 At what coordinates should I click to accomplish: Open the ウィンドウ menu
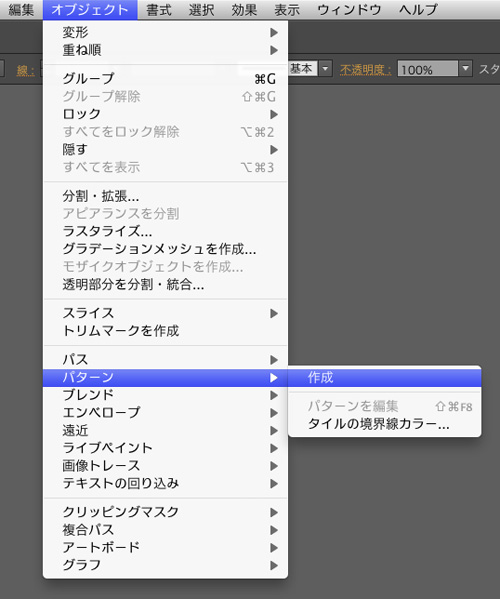(350, 10)
